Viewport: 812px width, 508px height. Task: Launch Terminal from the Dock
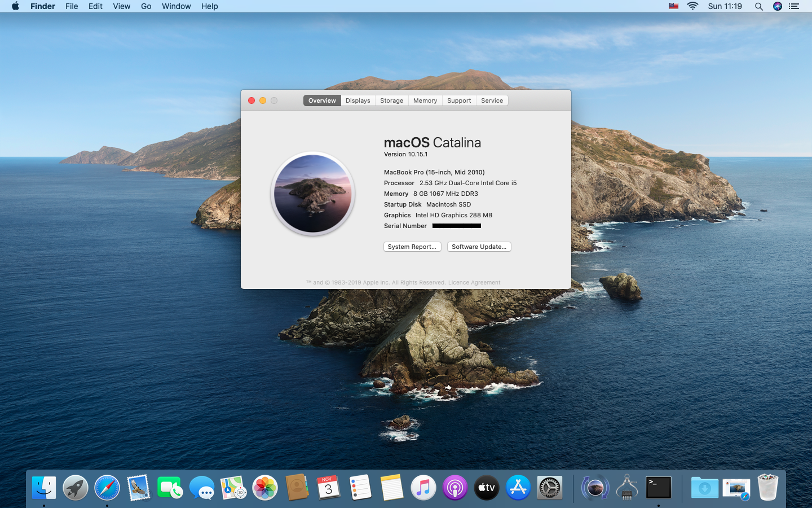point(658,488)
